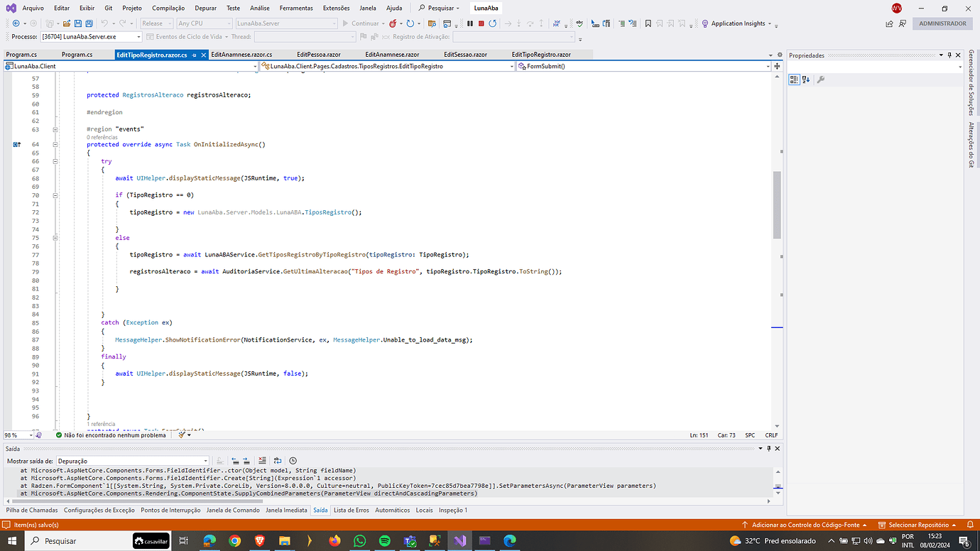Toggle categorized view in Propriedades panel
This screenshot has height=551, width=980.
(795, 80)
